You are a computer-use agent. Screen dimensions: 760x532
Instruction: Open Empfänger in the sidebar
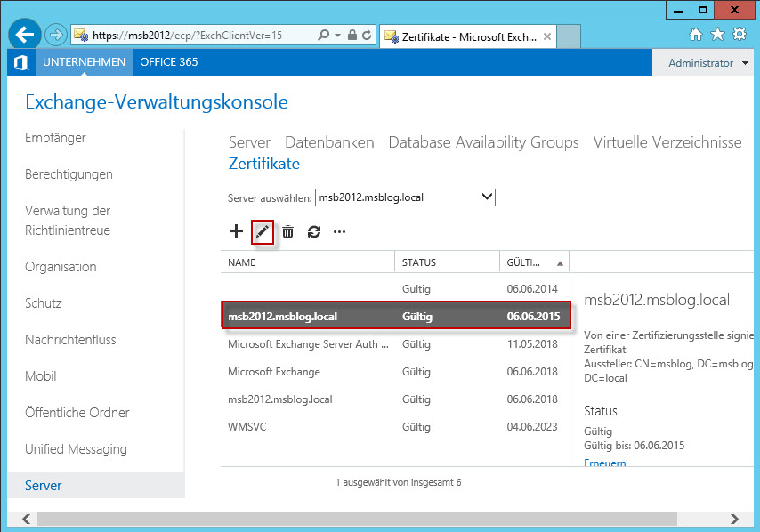click(55, 138)
